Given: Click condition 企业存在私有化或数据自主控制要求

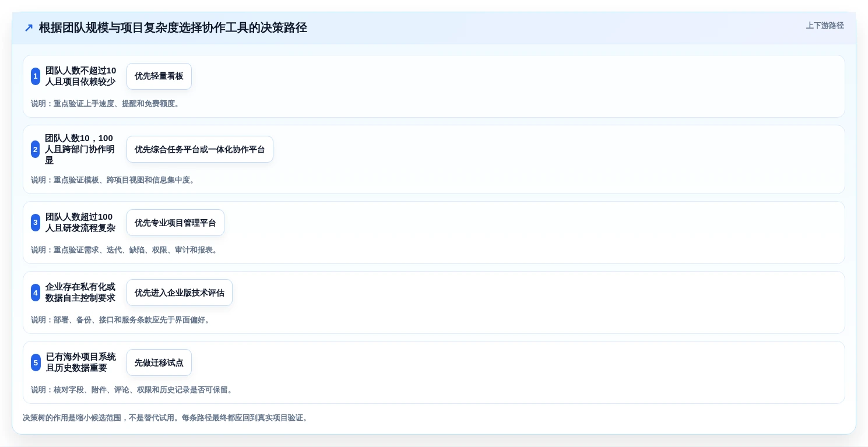Looking at the screenshot, I should [x=80, y=293].
